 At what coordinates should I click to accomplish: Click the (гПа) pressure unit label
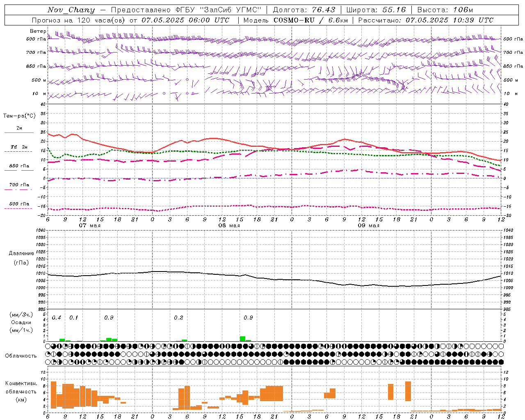pyautogui.click(x=21, y=263)
